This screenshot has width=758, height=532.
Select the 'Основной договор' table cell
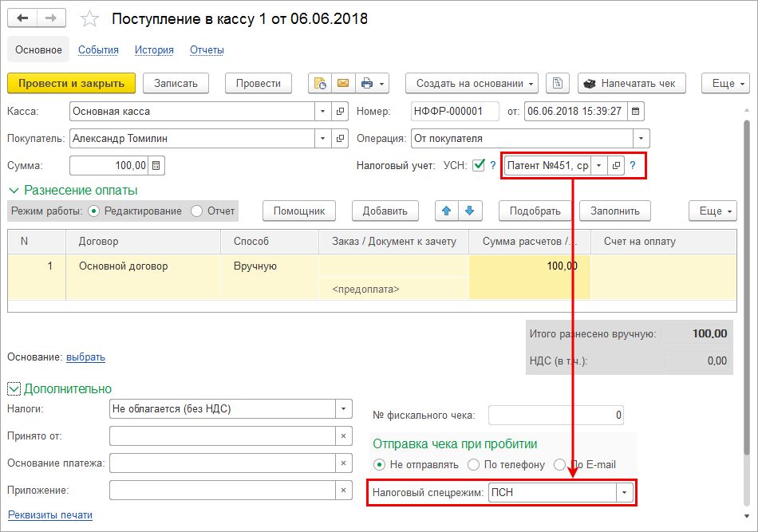click(143, 277)
